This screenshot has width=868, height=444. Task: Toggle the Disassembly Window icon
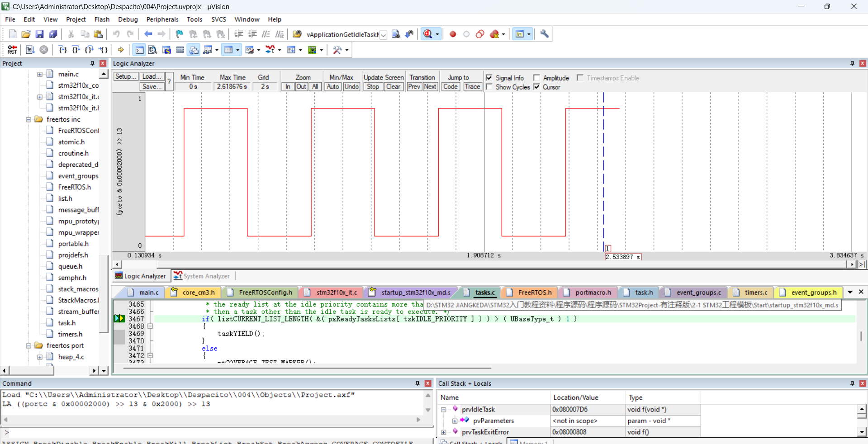153,50
